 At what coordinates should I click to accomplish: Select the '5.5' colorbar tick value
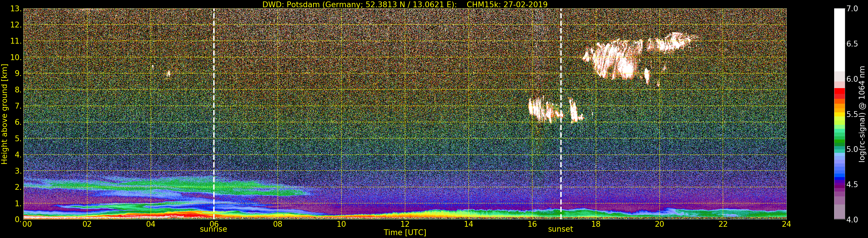click(x=852, y=114)
